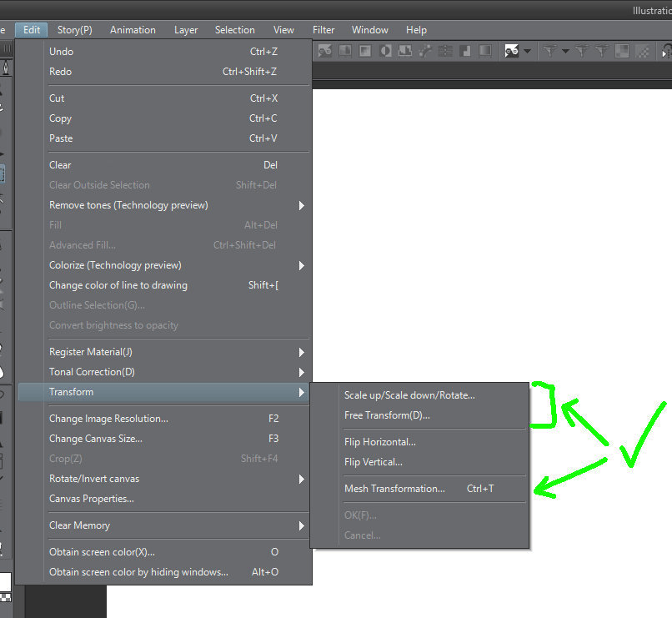Open the Animation menu in the menu bar

(133, 30)
